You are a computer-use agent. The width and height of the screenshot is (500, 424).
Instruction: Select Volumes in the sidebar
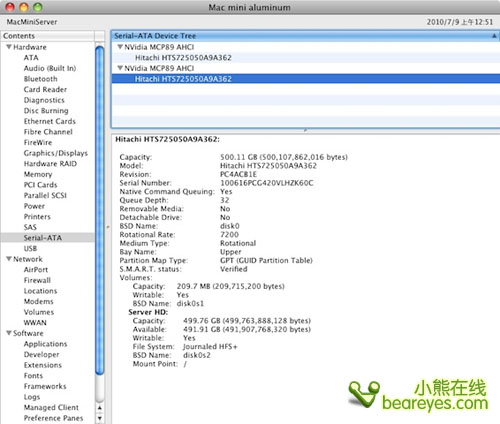[x=39, y=312]
